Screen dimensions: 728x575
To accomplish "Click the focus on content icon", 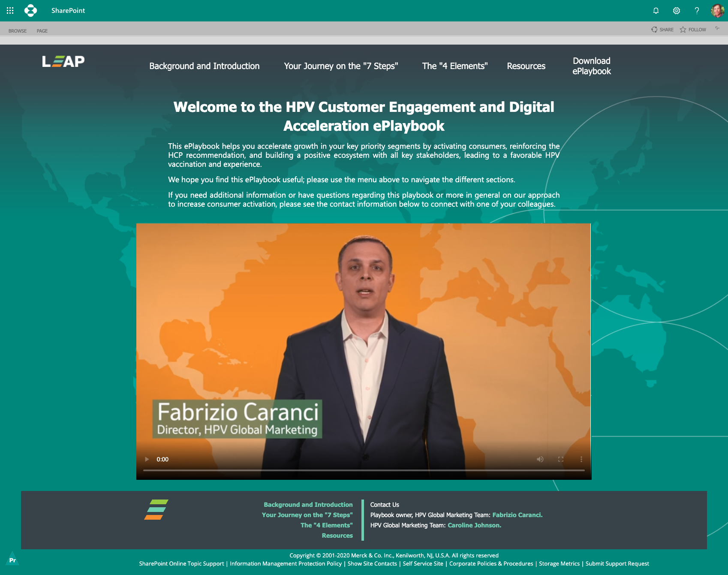I will coord(717,29).
